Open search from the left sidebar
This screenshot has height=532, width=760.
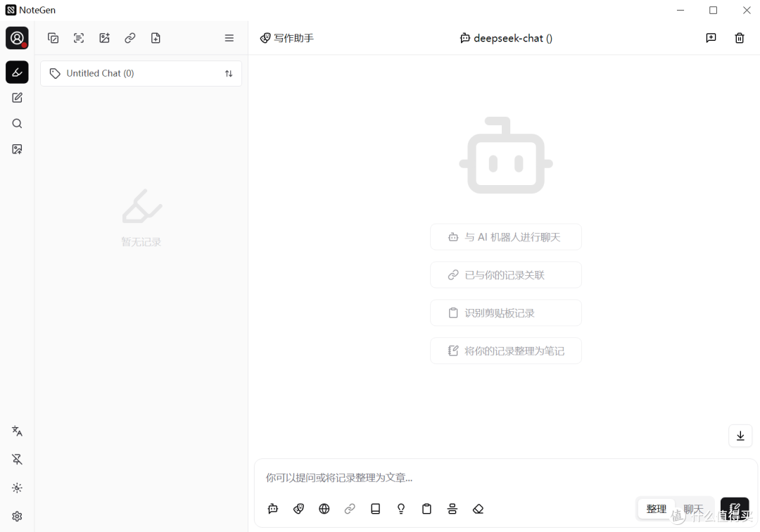[x=17, y=123]
